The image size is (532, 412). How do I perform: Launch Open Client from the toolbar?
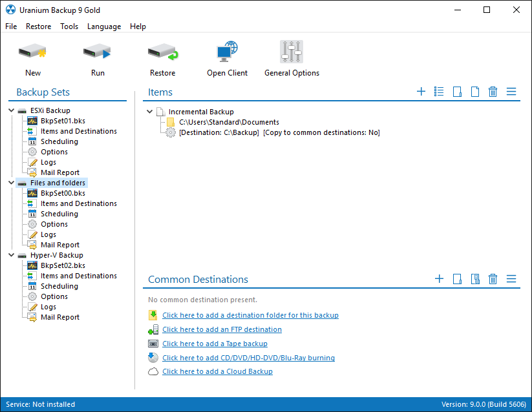pos(227,58)
